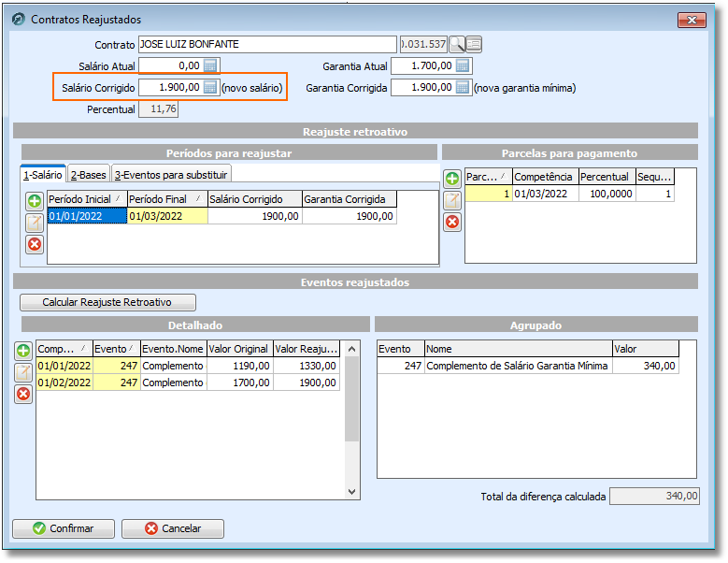The height and width of the screenshot is (563, 728).
Task: Select Detalhado row dated 01/02/2022
Action: [188, 383]
